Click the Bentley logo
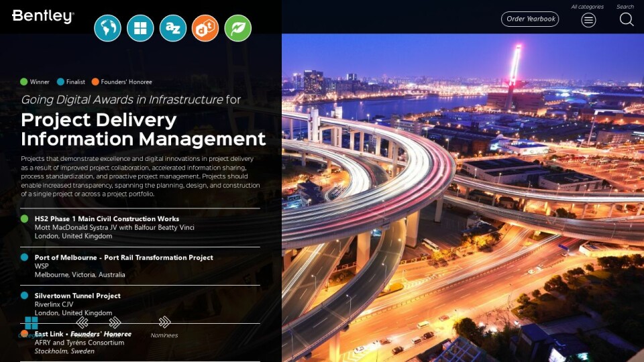644x362 pixels. (x=43, y=16)
